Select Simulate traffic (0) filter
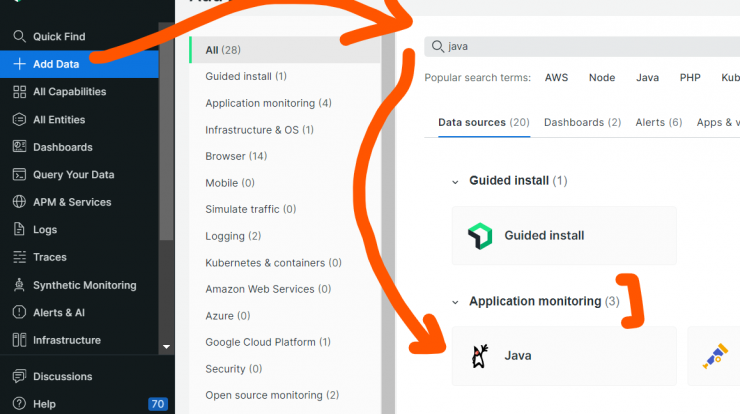 pos(251,209)
